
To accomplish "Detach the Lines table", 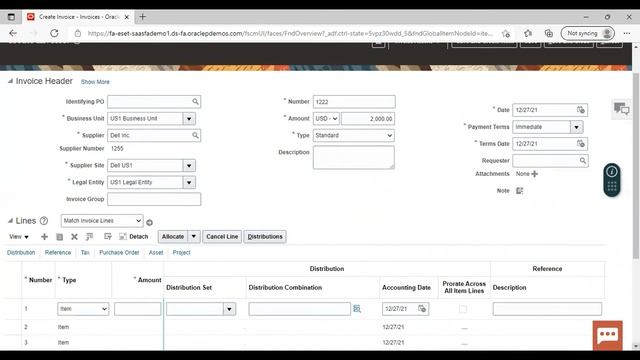I will [x=133, y=237].
